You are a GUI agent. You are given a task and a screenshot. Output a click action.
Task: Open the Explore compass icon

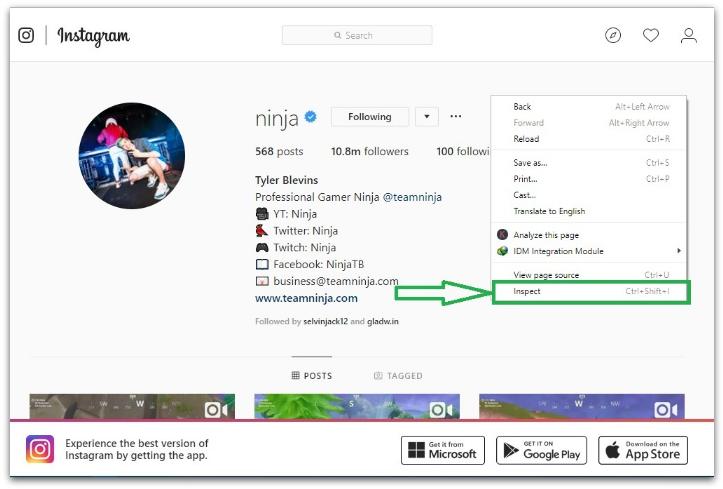(x=613, y=35)
